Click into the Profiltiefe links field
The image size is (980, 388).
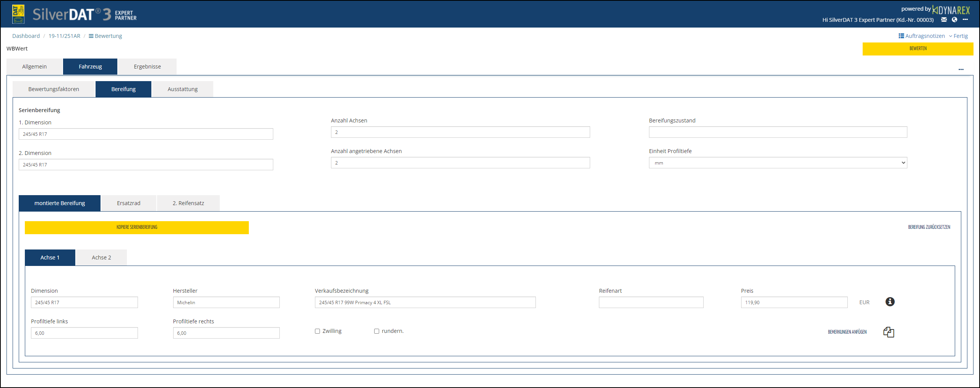pos(84,333)
